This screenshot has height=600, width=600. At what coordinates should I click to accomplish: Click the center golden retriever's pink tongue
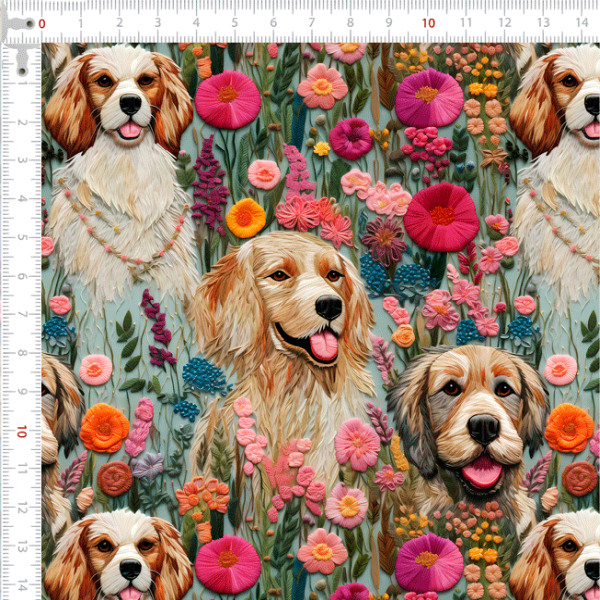pyautogui.click(x=323, y=346)
